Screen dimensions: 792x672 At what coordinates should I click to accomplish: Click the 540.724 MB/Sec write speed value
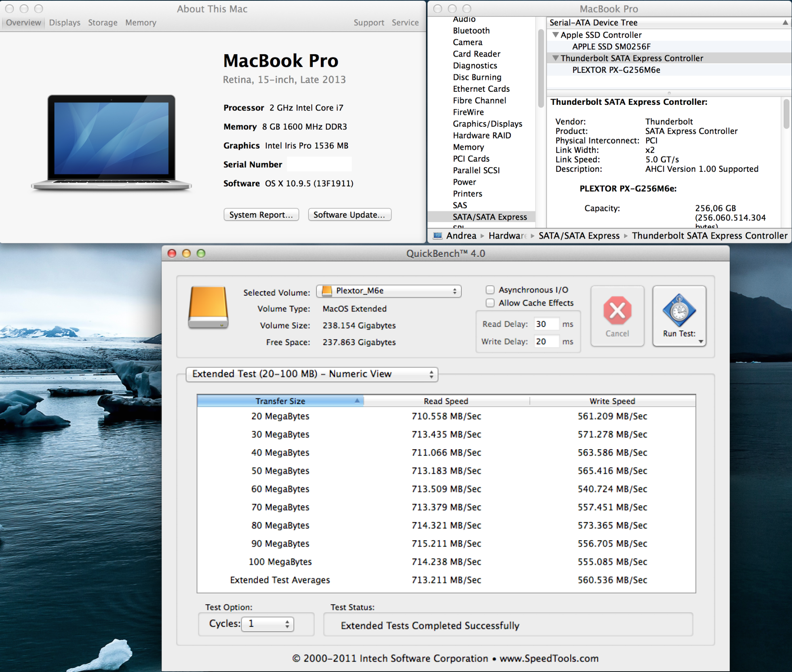[x=612, y=489]
